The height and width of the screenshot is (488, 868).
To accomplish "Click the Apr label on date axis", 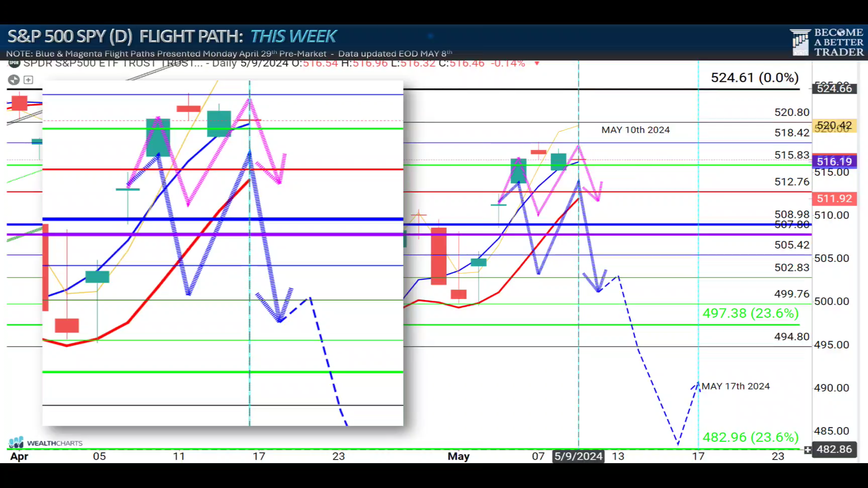I will pos(19,456).
